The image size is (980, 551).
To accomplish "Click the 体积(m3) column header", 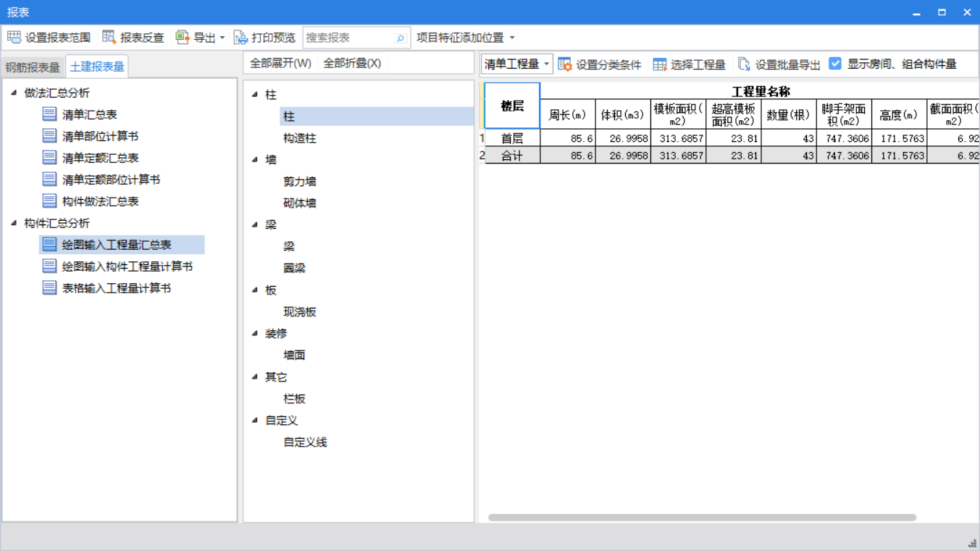I will (x=623, y=114).
